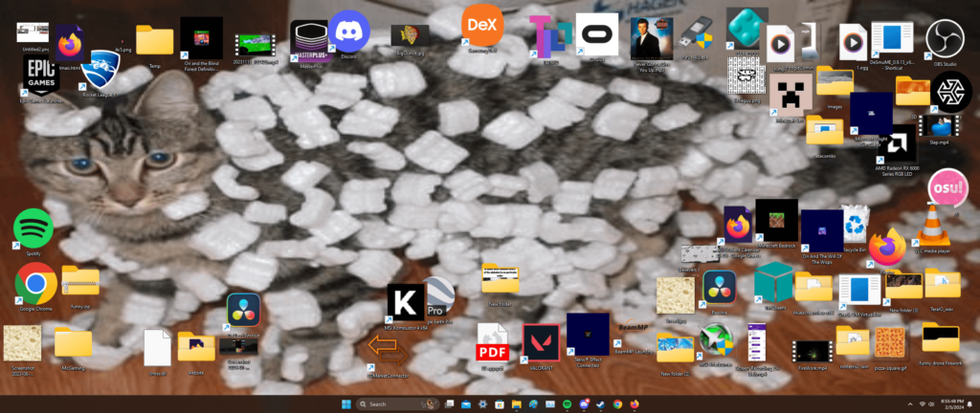Show hidden system tray icons

tap(909, 404)
